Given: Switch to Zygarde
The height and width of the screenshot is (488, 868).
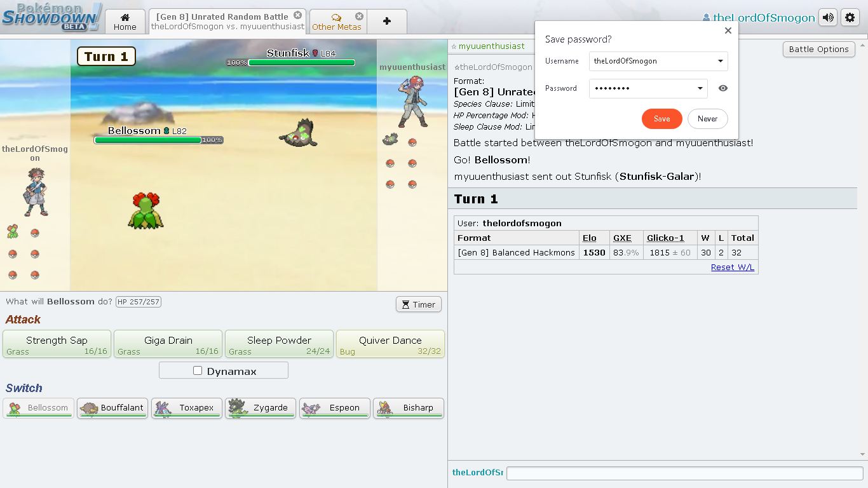Looking at the screenshot, I should [x=261, y=408].
